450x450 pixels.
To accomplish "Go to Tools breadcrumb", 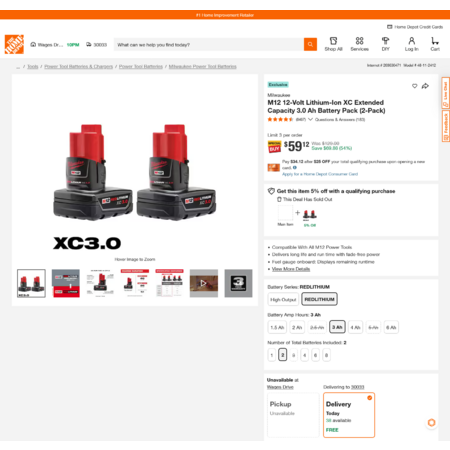I will click(x=33, y=67).
